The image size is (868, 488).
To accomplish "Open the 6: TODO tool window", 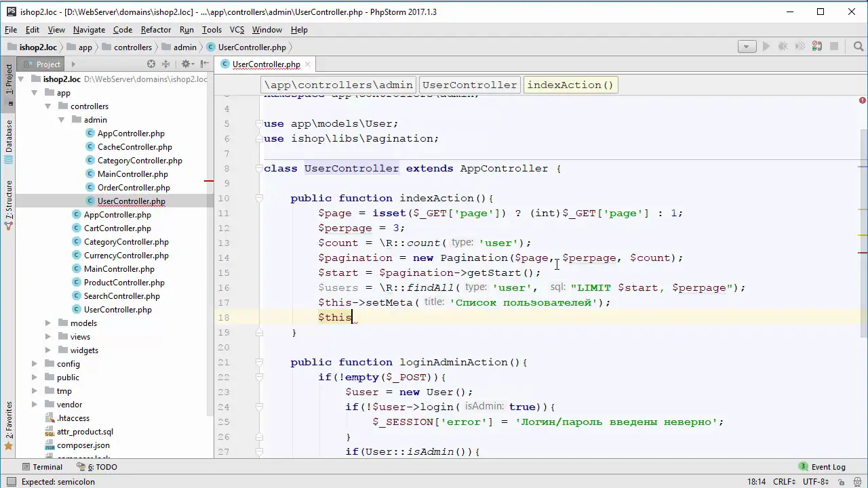I will pyautogui.click(x=97, y=467).
